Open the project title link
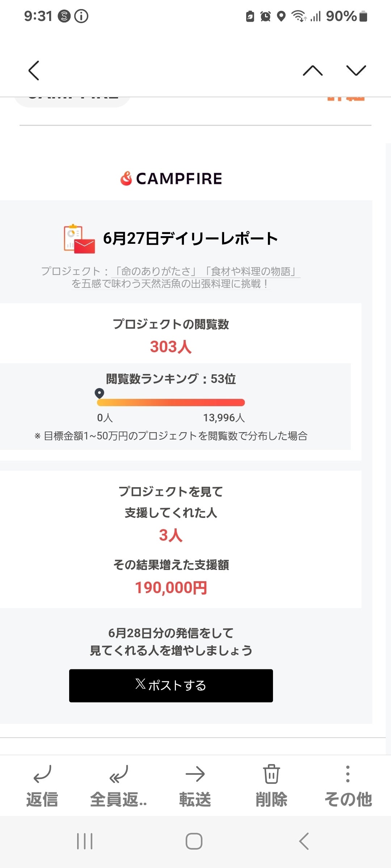This screenshot has width=391, height=868. coord(170,277)
